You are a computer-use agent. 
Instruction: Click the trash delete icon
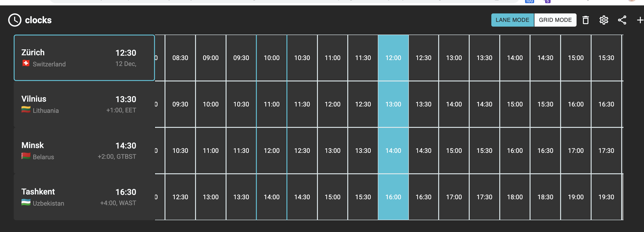[586, 20]
